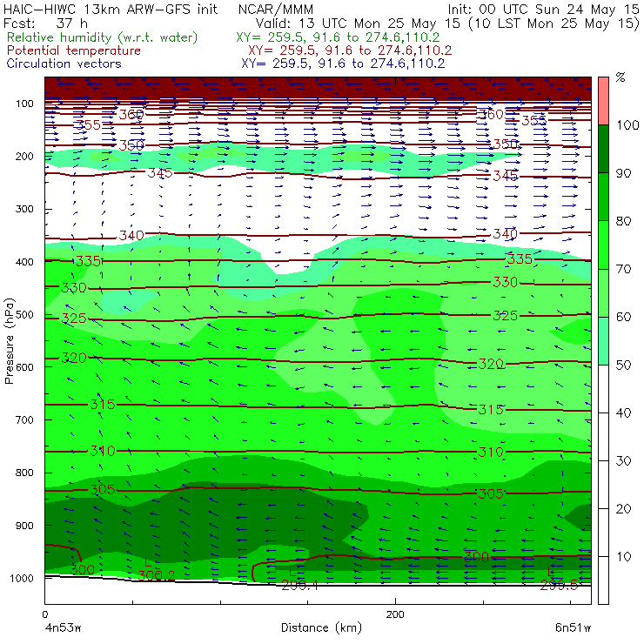Screen dimensions: 644x644
Task: Click the red XY coordinates line
Action: point(350,50)
